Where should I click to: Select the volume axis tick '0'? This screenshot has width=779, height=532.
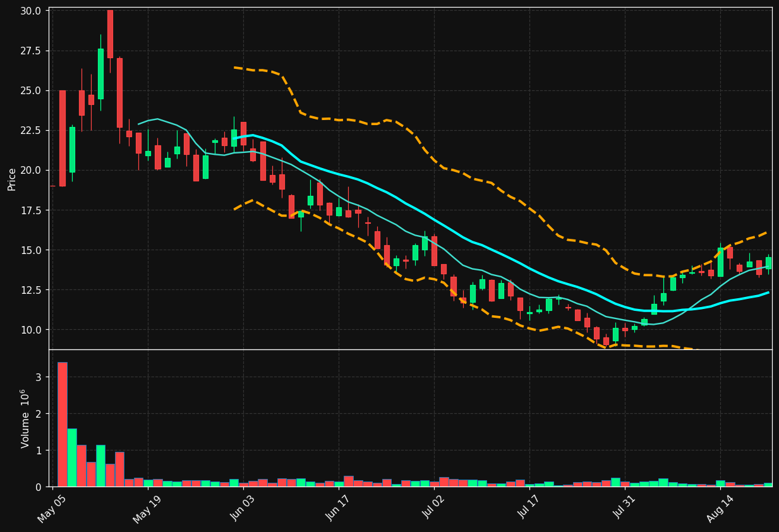click(x=38, y=487)
